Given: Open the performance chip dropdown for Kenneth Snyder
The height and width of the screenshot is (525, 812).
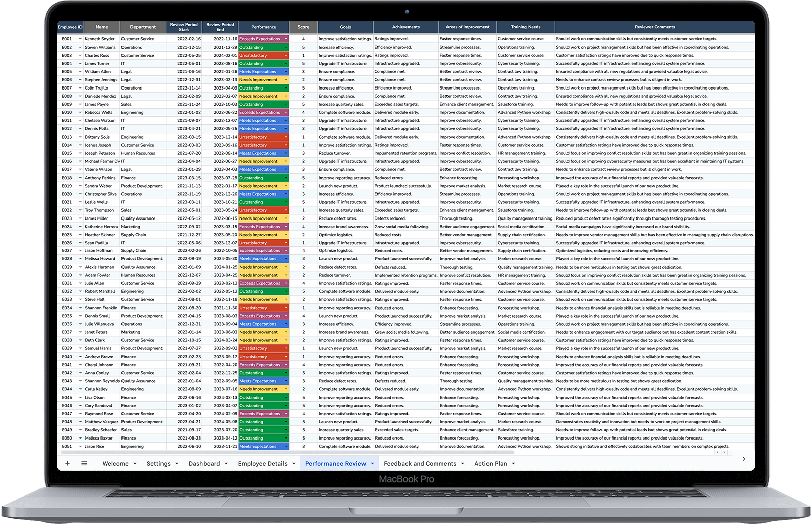Looking at the screenshot, I should 286,38.
